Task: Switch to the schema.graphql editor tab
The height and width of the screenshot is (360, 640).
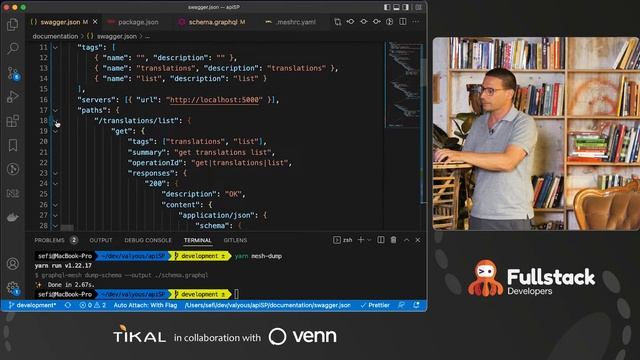Action: click(217, 22)
